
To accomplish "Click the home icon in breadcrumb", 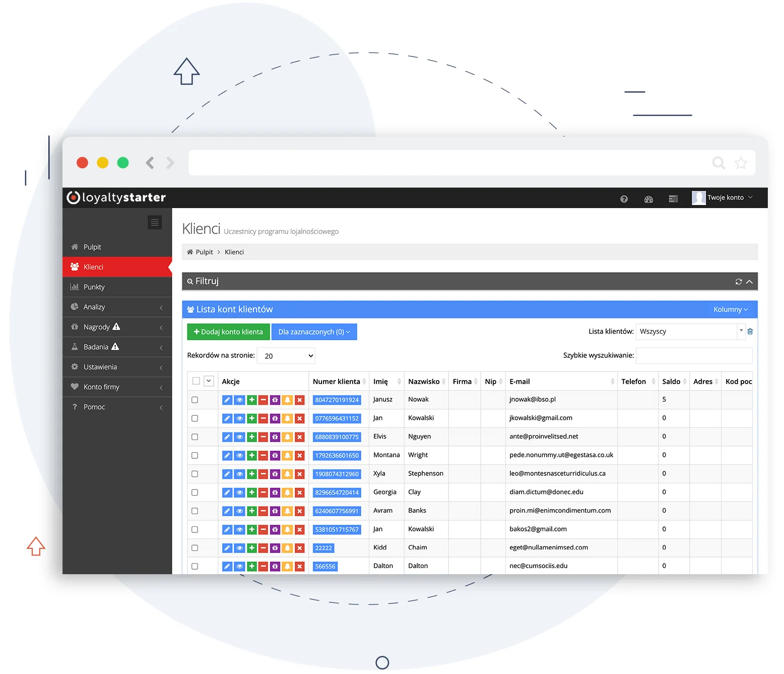I will click(190, 252).
